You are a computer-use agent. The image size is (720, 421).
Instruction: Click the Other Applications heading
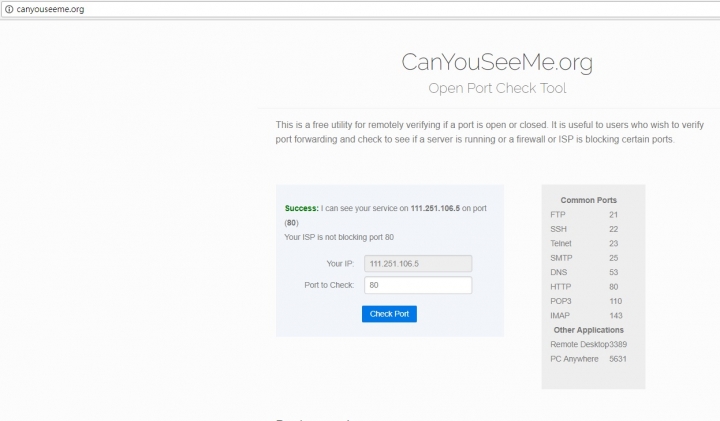point(589,330)
